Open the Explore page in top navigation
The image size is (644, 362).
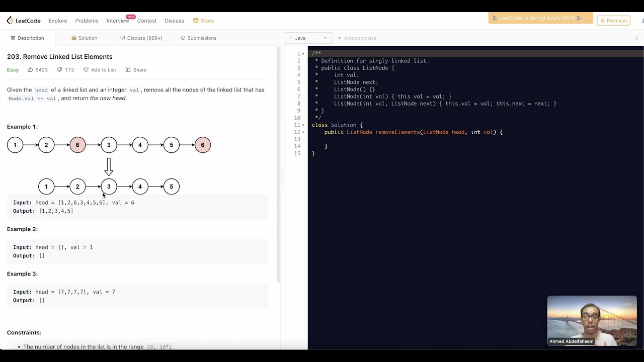58,21
